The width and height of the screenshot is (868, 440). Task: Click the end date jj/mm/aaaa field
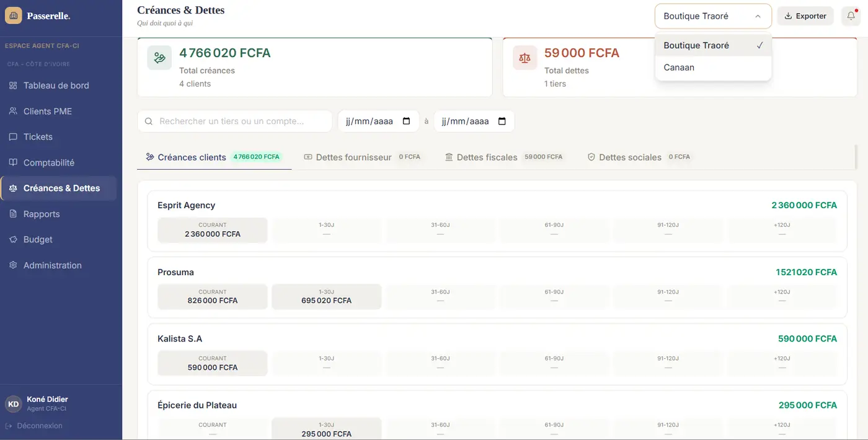click(x=474, y=121)
